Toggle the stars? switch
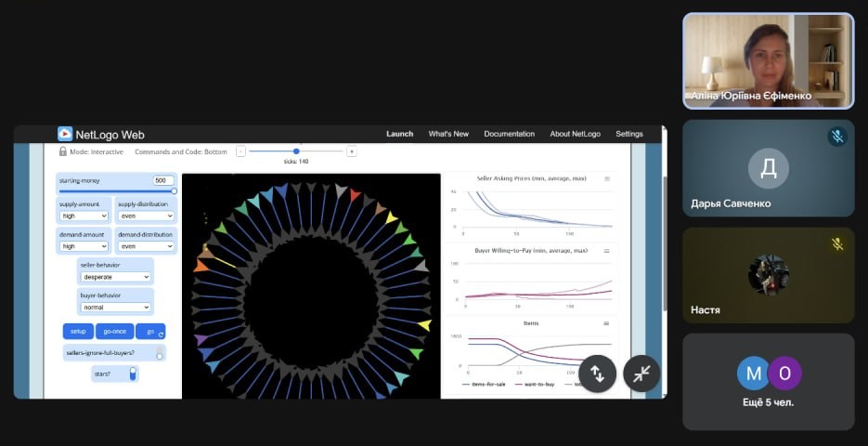The height and width of the screenshot is (446, 868). pos(133,374)
